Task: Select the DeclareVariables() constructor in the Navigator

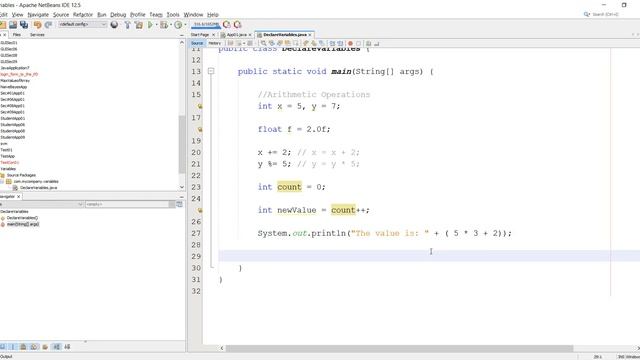Action: [22, 218]
